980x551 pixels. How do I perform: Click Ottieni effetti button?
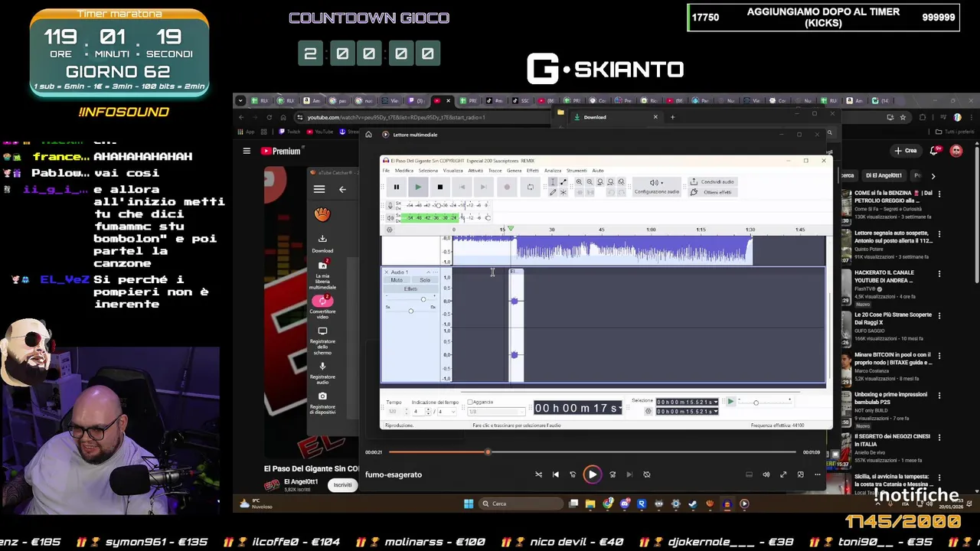(x=711, y=192)
